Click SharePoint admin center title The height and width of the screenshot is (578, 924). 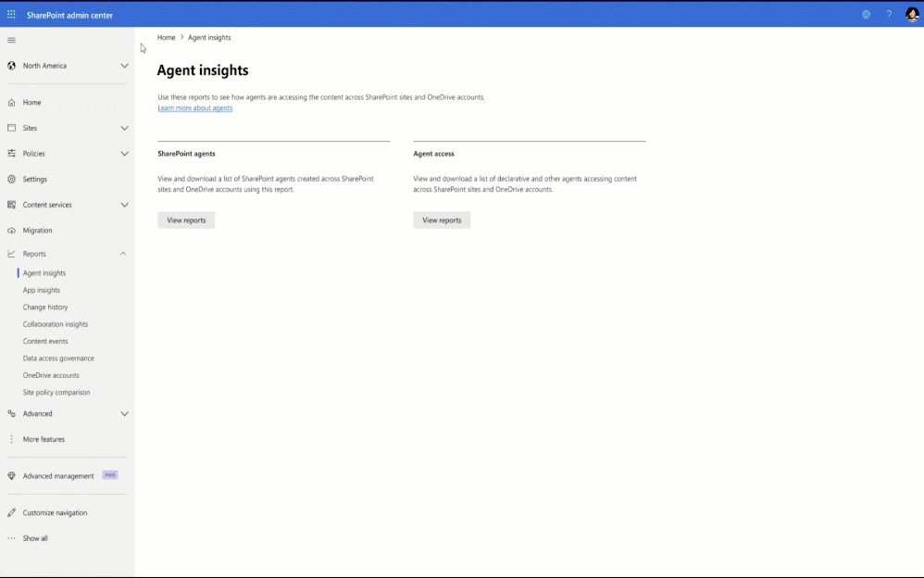click(x=69, y=16)
